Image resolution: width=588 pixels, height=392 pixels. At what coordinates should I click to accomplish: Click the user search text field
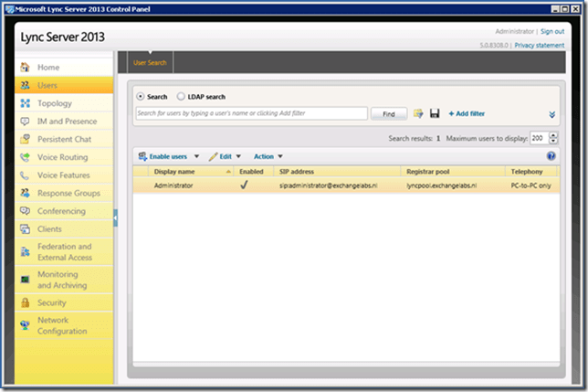(251, 113)
